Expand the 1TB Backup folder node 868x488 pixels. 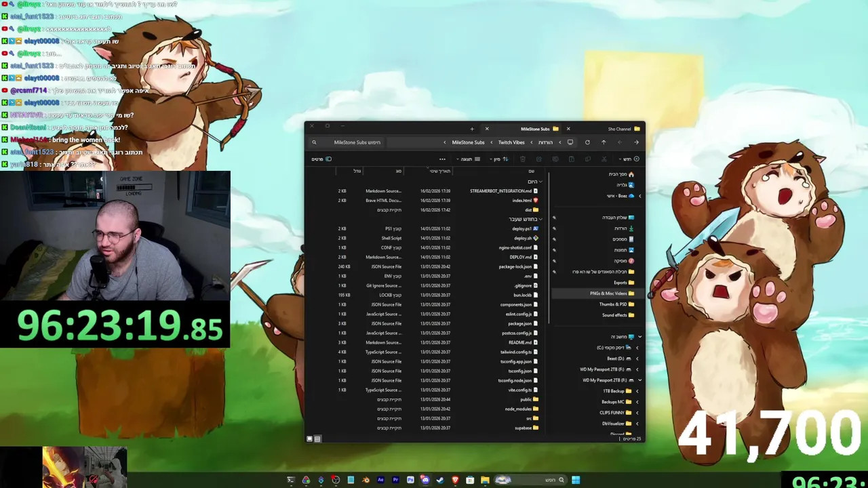(637, 391)
